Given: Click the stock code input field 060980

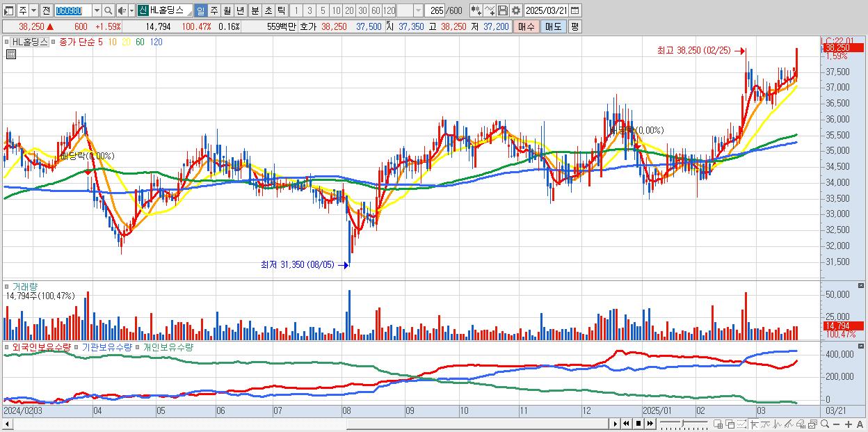Looking at the screenshot, I should (73, 10).
